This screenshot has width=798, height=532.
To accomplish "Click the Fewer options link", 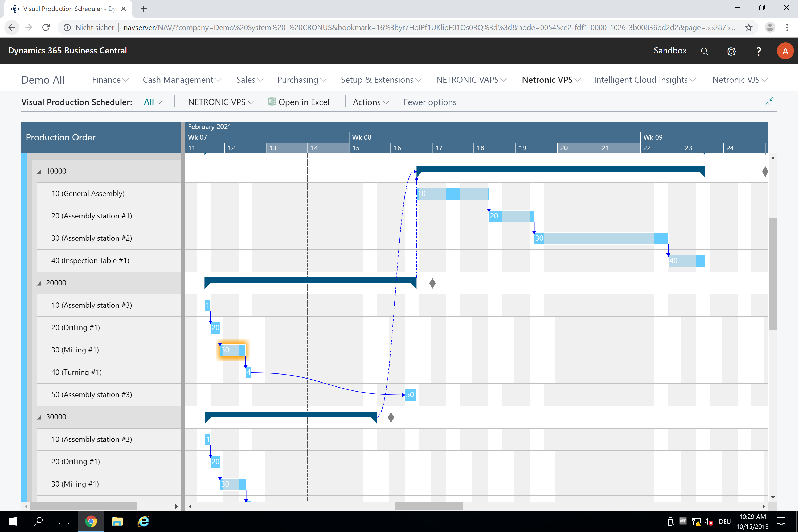I will click(429, 102).
